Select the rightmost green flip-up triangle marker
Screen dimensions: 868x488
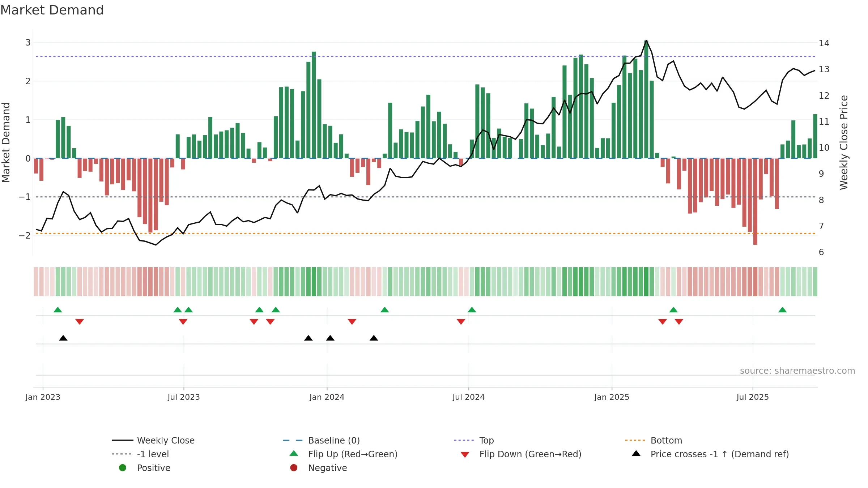(x=782, y=310)
